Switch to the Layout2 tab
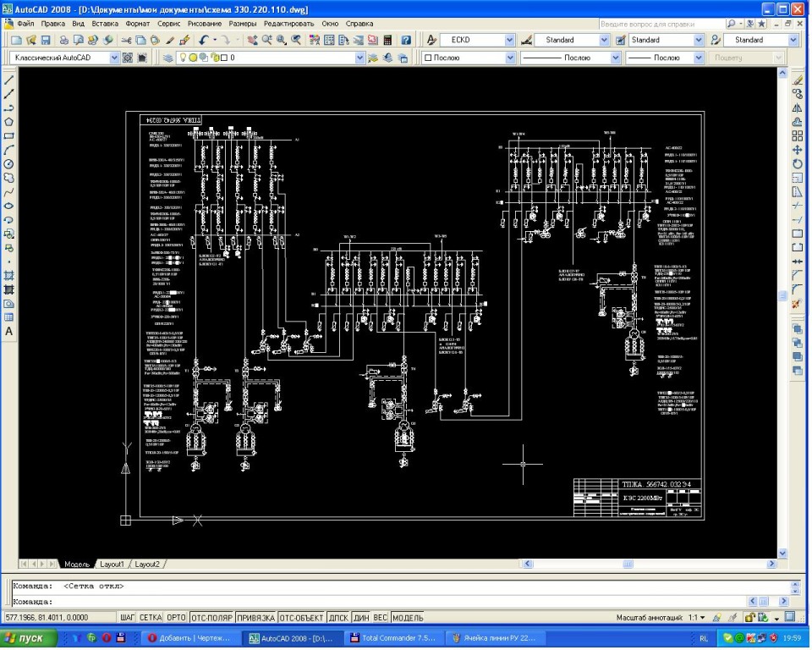This screenshot has height=650, width=812. coord(147,565)
